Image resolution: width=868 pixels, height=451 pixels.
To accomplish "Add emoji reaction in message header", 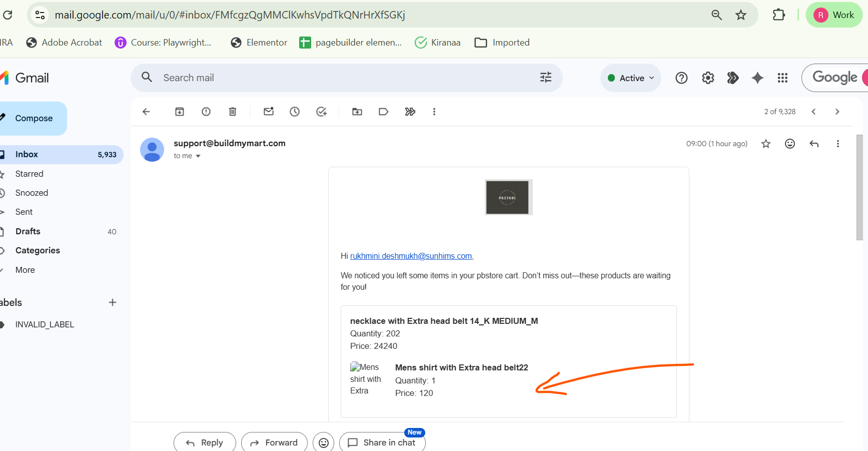I will coord(790,144).
